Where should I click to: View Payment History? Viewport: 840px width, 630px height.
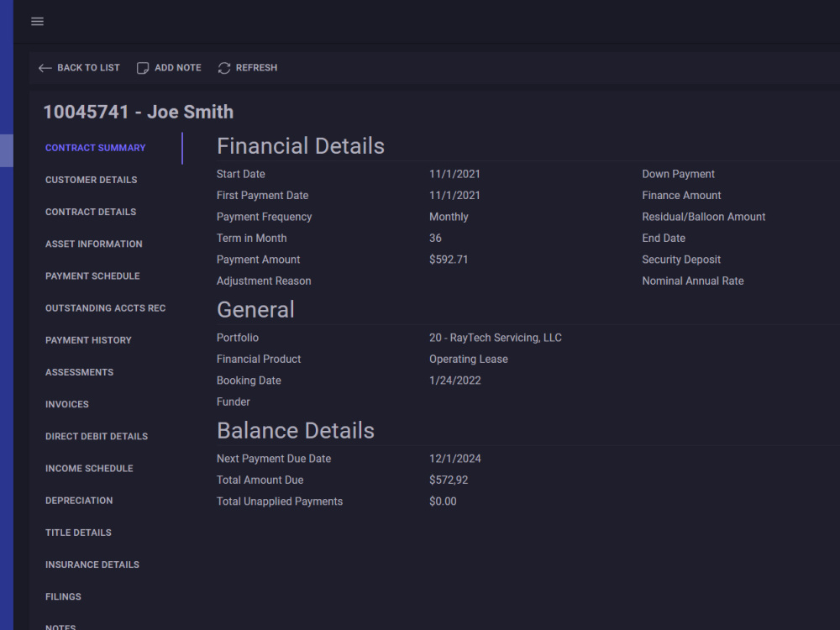tap(88, 341)
